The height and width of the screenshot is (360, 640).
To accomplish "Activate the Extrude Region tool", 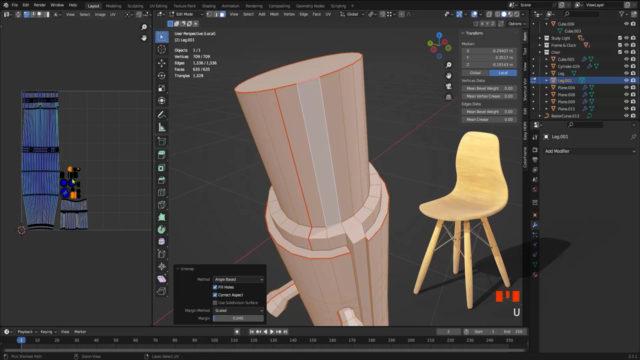I will click(x=162, y=155).
